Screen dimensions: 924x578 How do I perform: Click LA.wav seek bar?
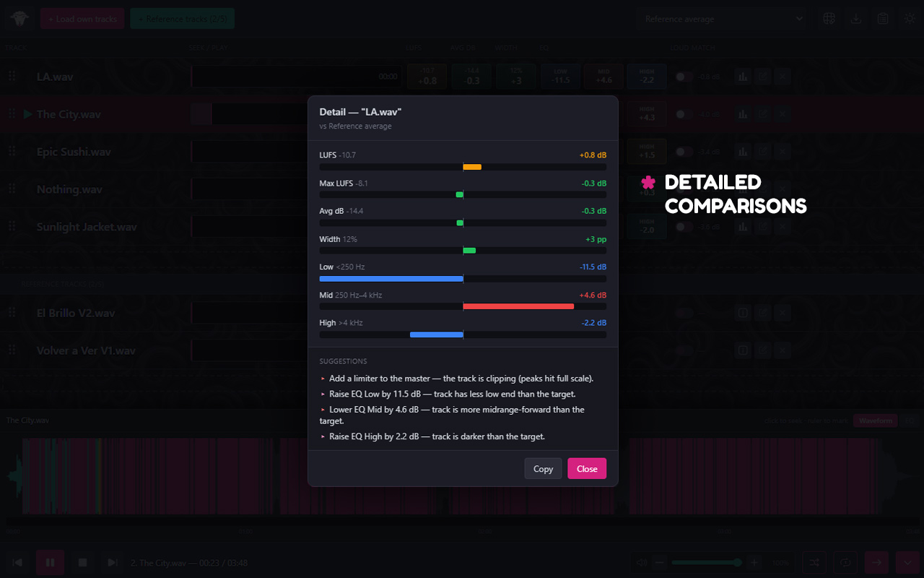[x=295, y=77]
